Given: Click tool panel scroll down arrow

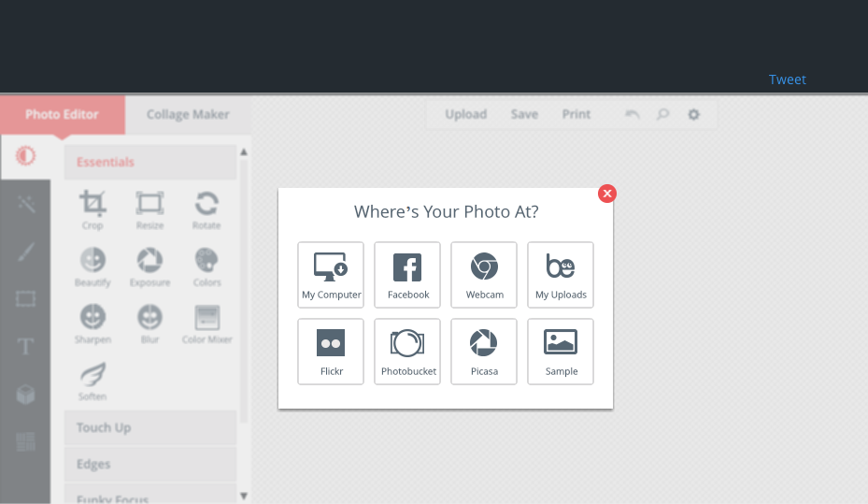Looking at the screenshot, I should (244, 496).
